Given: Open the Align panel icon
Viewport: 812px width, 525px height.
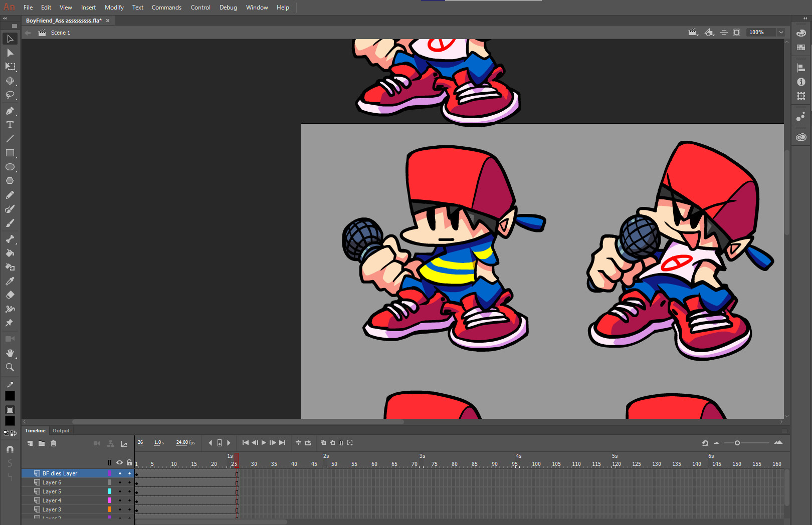Looking at the screenshot, I should [801, 68].
